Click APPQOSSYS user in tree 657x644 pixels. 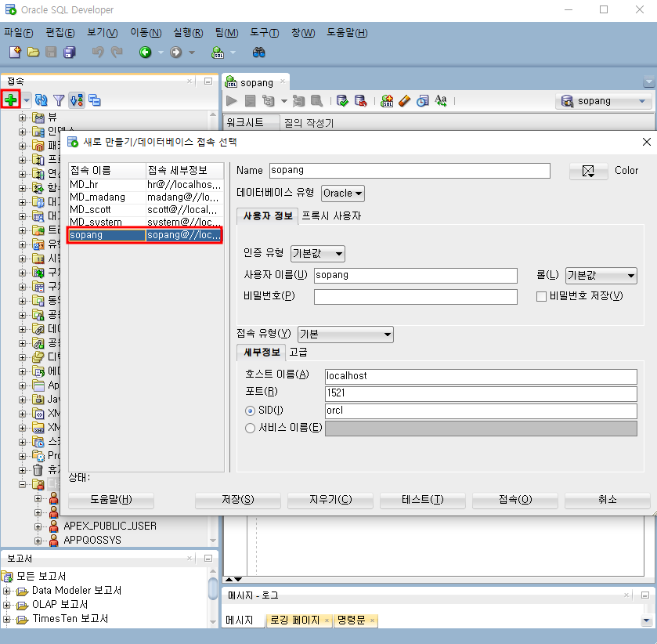[x=92, y=541]
